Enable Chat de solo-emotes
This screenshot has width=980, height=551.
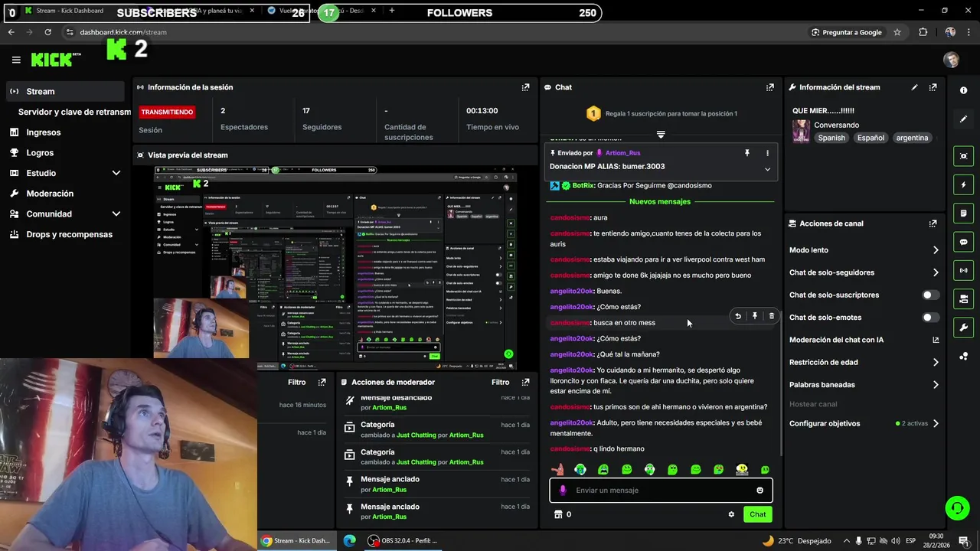[929, 318]
